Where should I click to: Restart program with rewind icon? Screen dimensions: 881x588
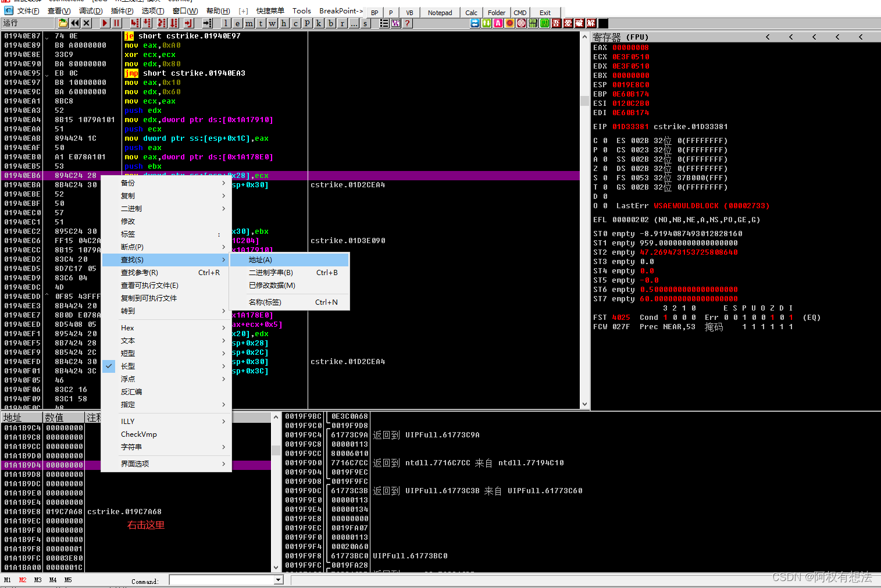[x=75, y=23]
